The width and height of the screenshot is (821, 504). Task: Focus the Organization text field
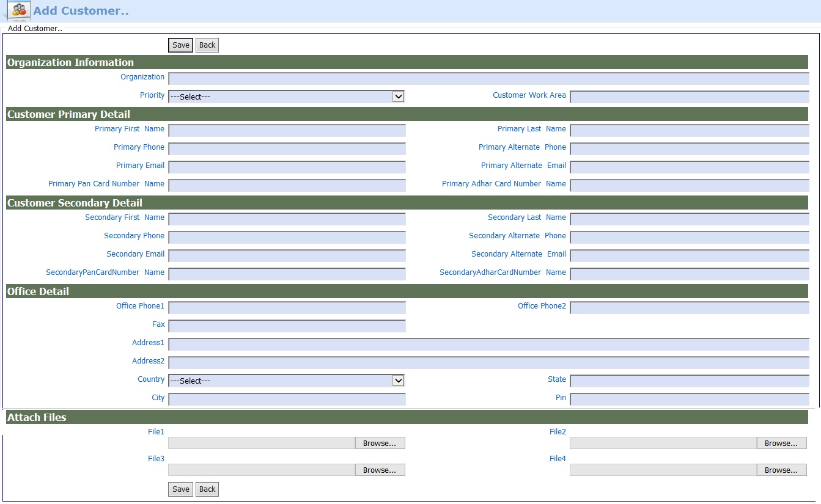point(488,78)
